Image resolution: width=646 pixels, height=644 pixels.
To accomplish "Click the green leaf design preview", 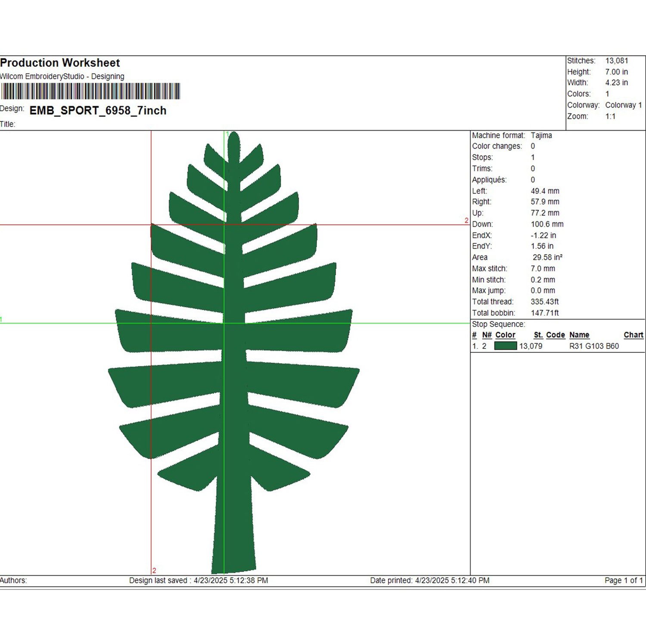I will tap(234, 352).
